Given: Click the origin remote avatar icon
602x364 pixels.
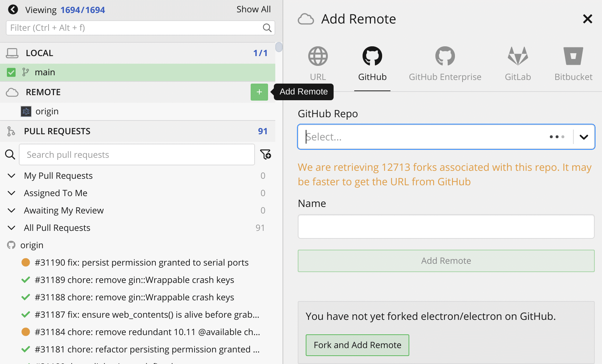Looking at the screenshot, I should [x=26, y=111].
